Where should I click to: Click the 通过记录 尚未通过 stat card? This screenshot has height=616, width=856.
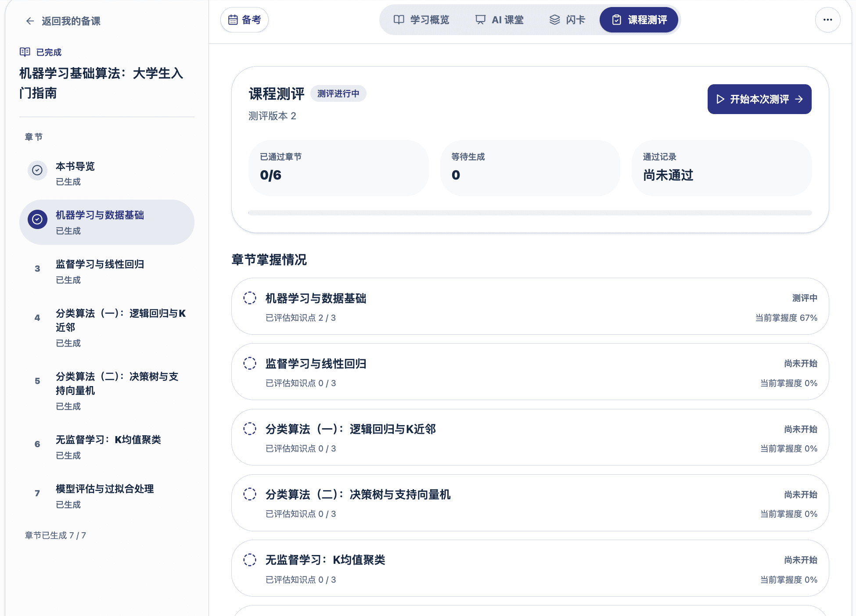[722, 168]
